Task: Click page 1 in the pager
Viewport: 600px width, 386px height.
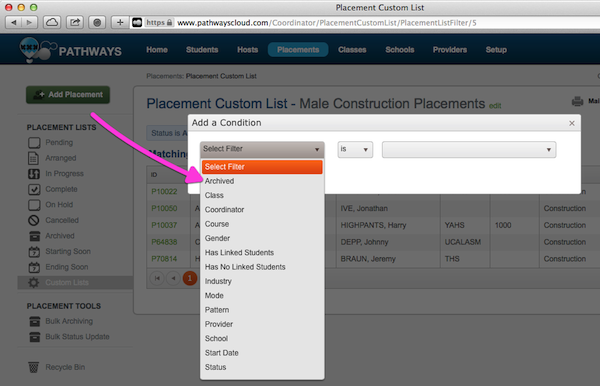Action: pos(190,278)
